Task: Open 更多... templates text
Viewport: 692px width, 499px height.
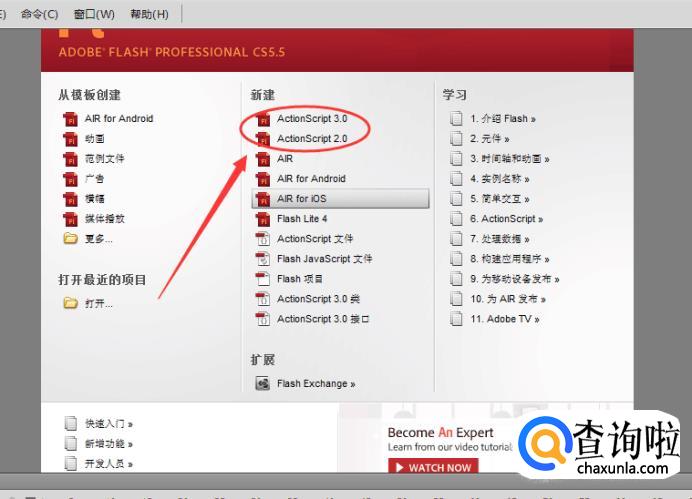Action: click(x=98, y=239)
